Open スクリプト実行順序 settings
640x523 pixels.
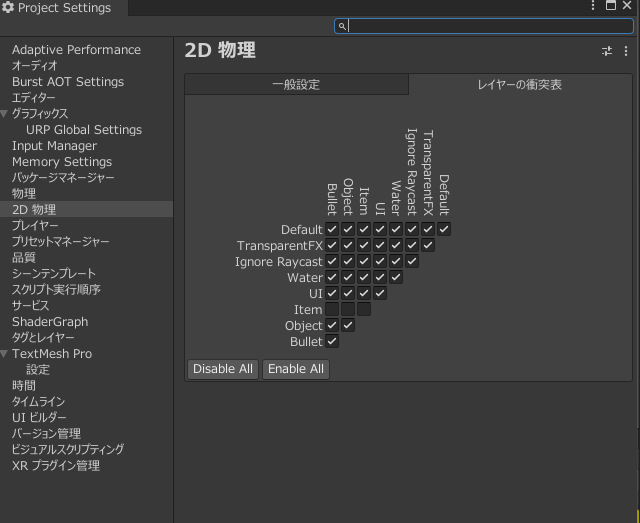pos(56,290)
